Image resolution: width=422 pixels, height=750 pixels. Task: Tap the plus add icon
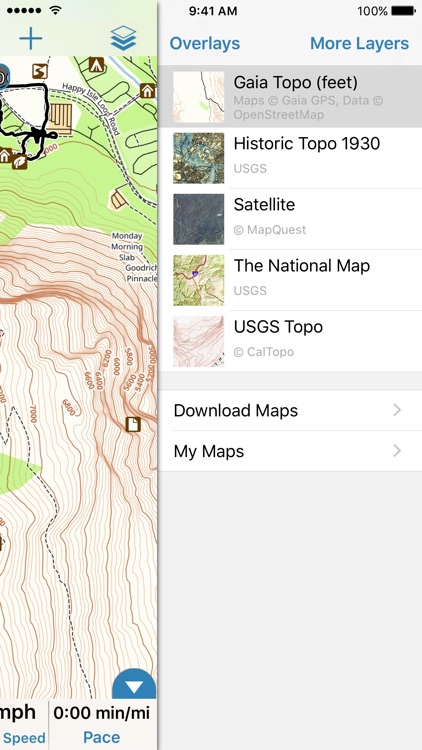(x=31, y=39)
